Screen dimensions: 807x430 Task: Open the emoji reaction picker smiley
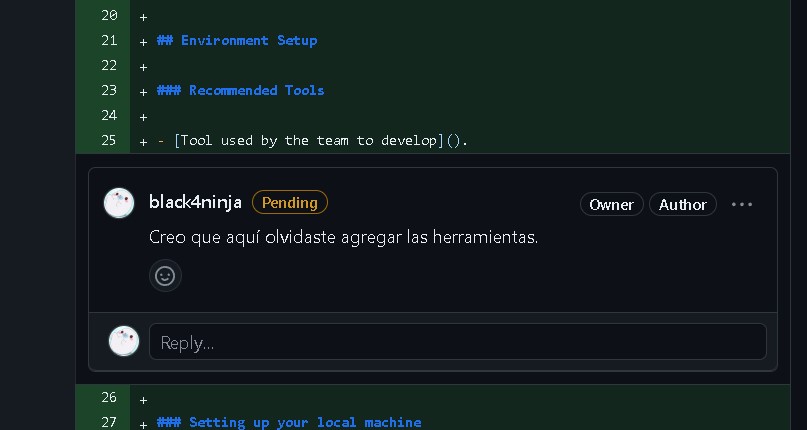tap(165, 275)
